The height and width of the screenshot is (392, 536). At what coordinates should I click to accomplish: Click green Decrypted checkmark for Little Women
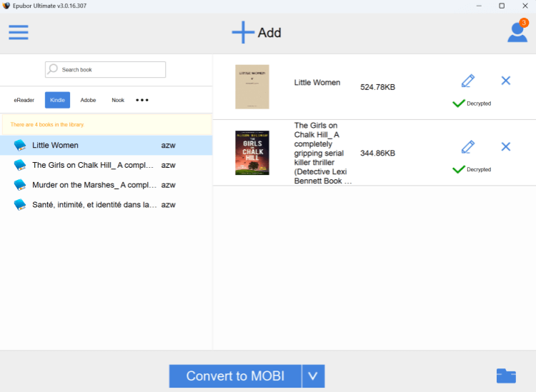(x=458, y=103)
